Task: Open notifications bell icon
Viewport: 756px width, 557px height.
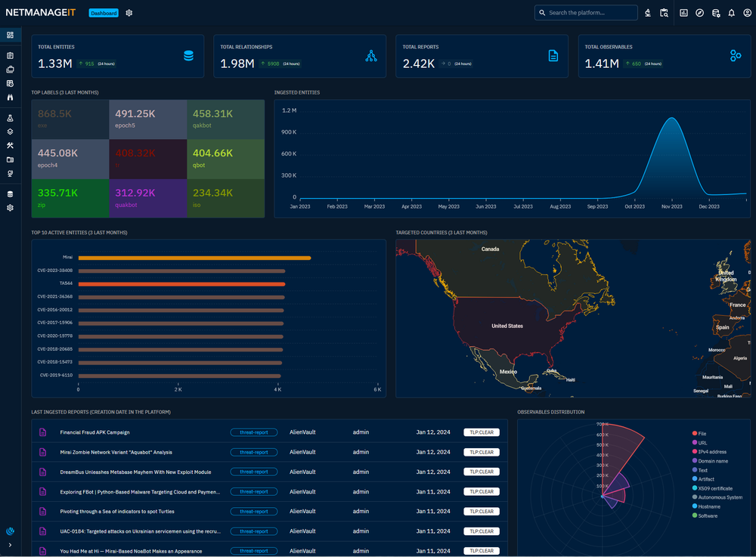Action: (731, 13)
